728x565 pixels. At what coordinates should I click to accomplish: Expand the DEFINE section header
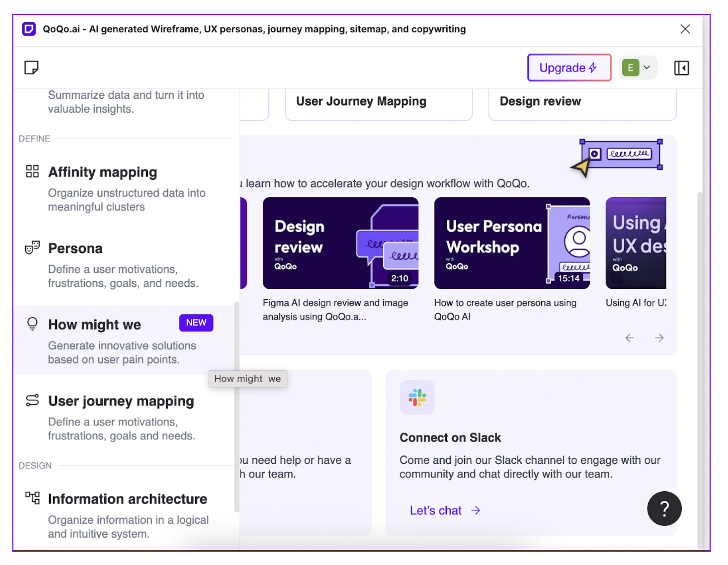click(x=34, y=138)
